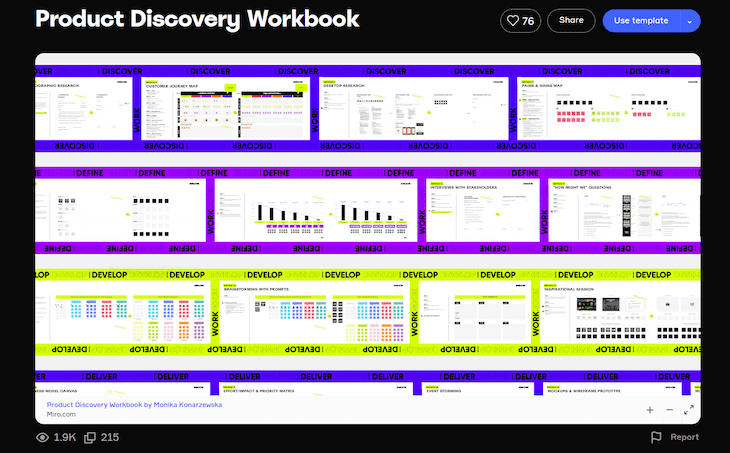Zoom in on the board preview

pyautogui.click(x=649, y=410)
